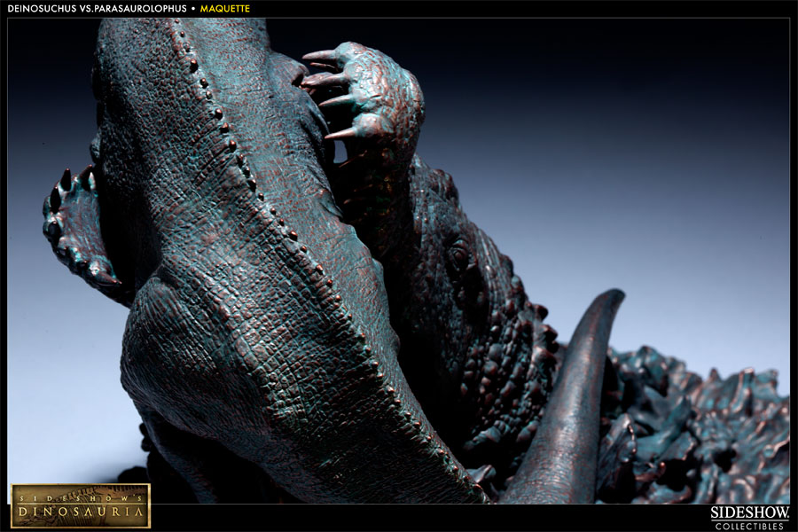Screen dimensions: 798x532
Task: Click the Sideshow Collectibles logo
Action: point(749,518)
